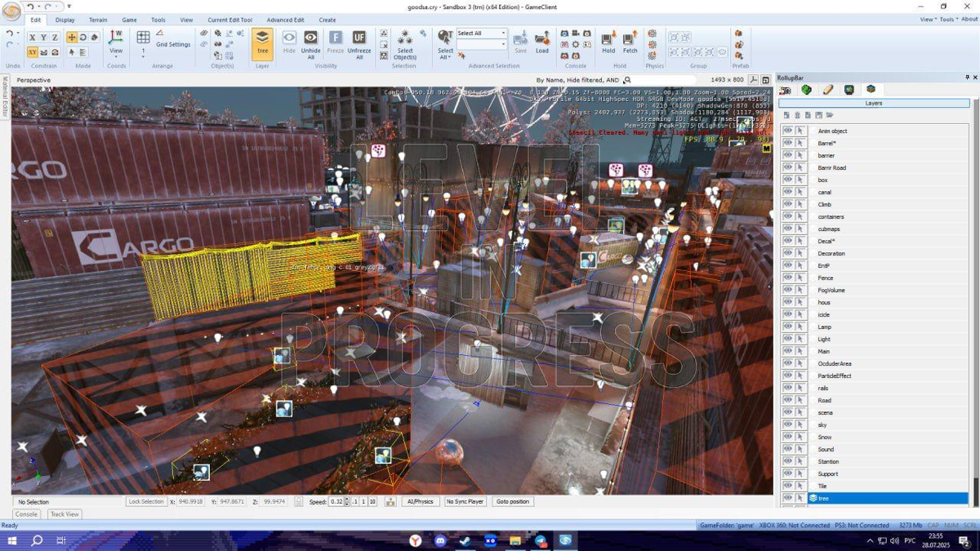Constrain movement to the Z axis
Screen dimensions: 980x551
55,38
